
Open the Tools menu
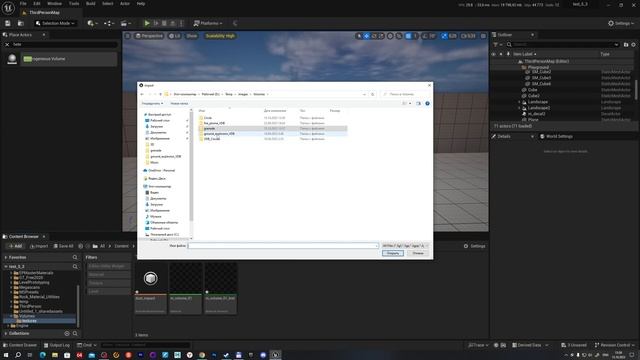point(74,4)
